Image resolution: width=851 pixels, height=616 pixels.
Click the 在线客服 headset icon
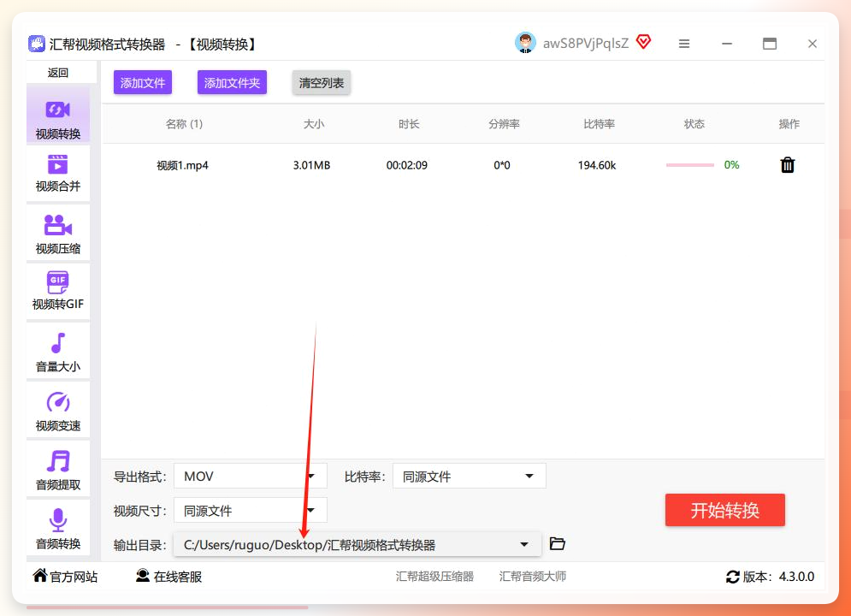(143, 575)
